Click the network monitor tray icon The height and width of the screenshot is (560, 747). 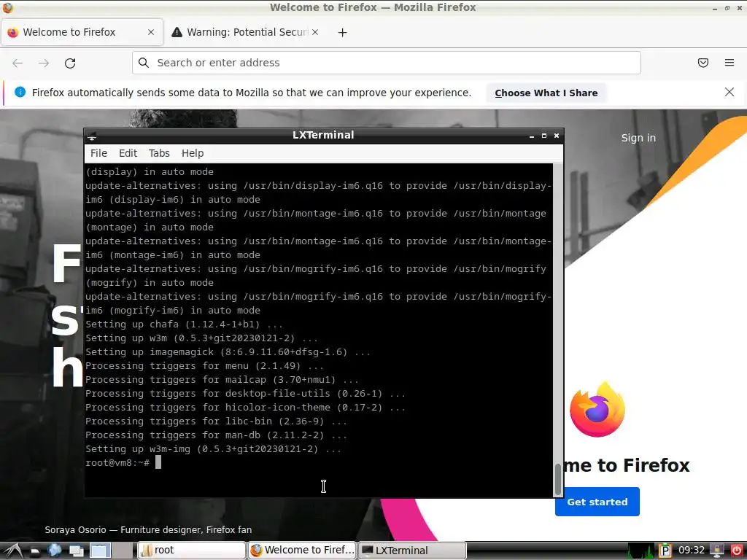click(x=717, y=551)
